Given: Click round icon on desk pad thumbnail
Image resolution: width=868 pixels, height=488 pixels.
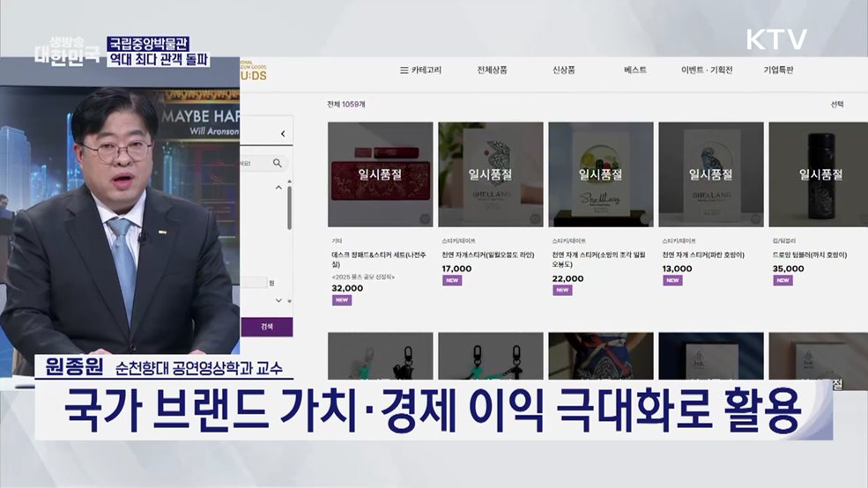Looking at the screenshot, I should [x=425, y=219].
